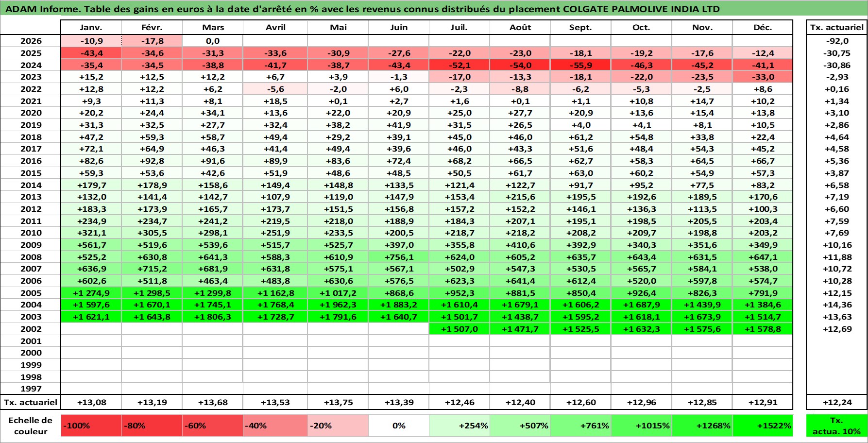
Task: Select the actuarial rate cell showing +14,36
Action: [x=836, y=305]
